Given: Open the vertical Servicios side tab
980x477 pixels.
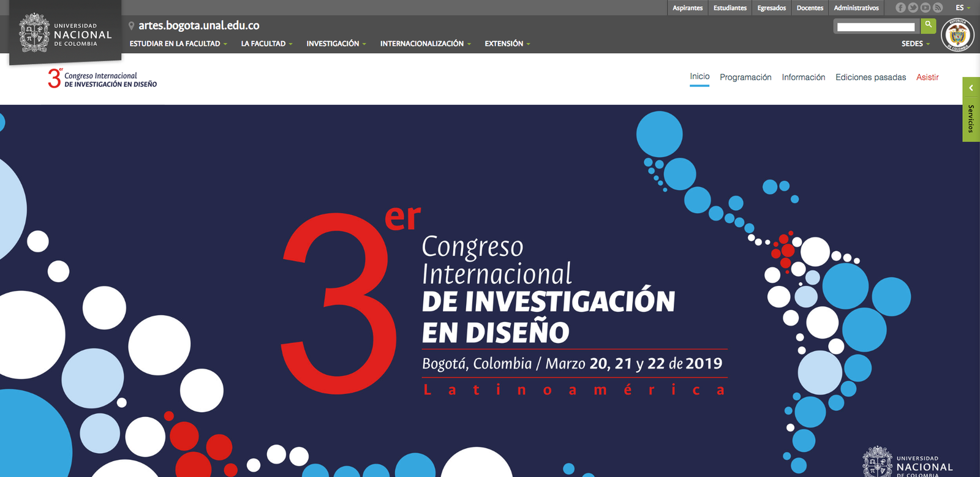Looking at the screenshot, I should (971, 119).
